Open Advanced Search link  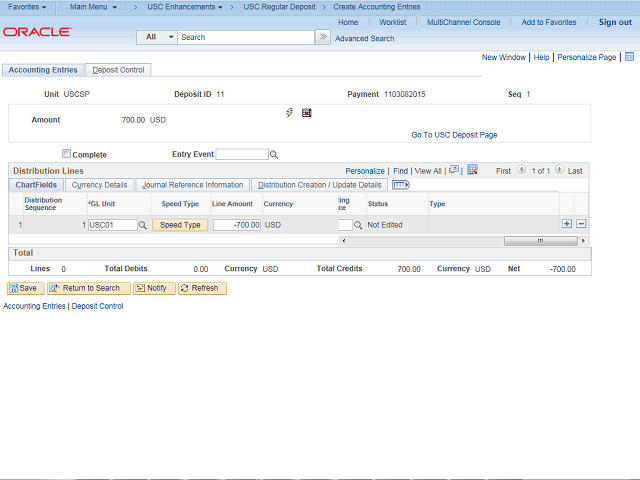click(364, 38)
